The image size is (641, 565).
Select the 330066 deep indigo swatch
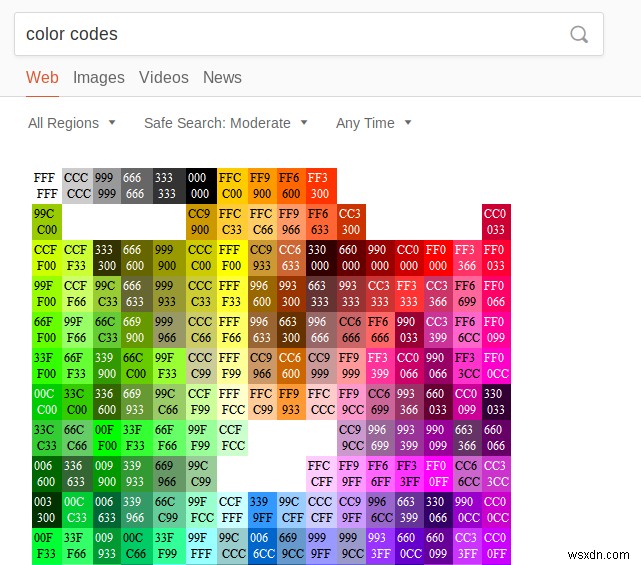tap(438, 509)
